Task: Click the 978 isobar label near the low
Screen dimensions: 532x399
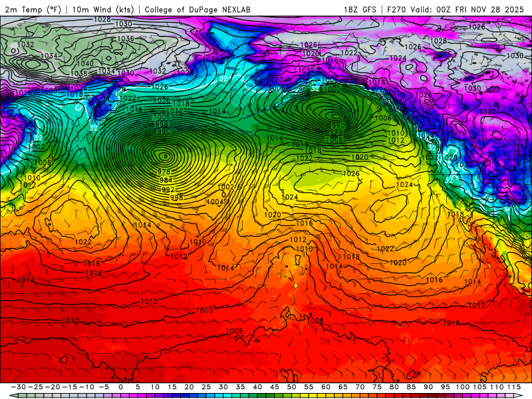Action: coord(164,172)
